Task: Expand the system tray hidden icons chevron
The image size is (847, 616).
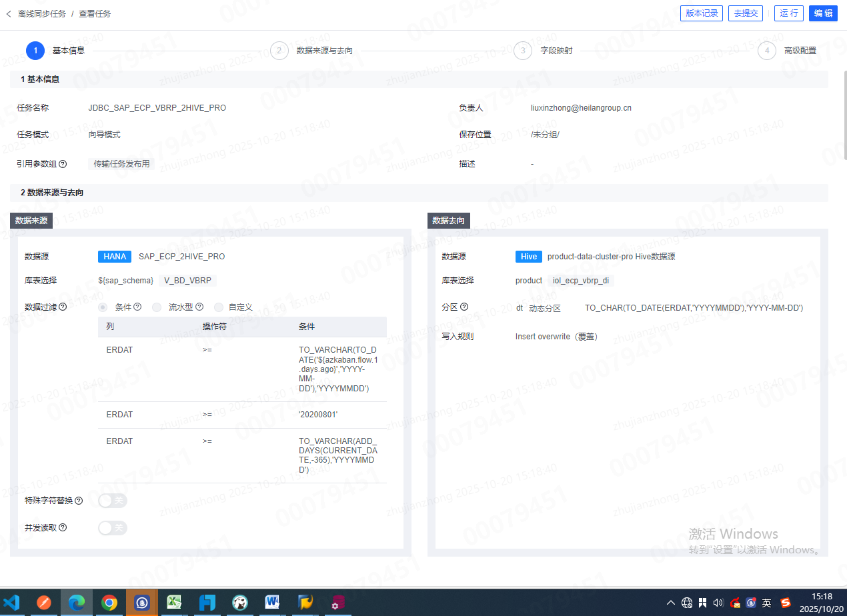Action: pos(670,603)
